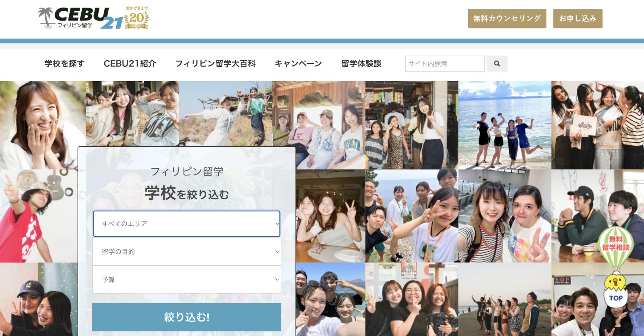Expand the すべてのエリア dropdown
This screenshot has width=644, height=336.
(187, 223)
